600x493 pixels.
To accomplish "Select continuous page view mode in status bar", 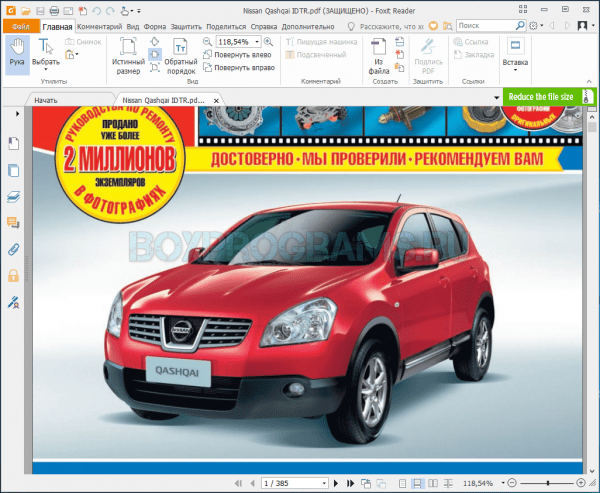I will pyautogui.click(x=417, y=483).
